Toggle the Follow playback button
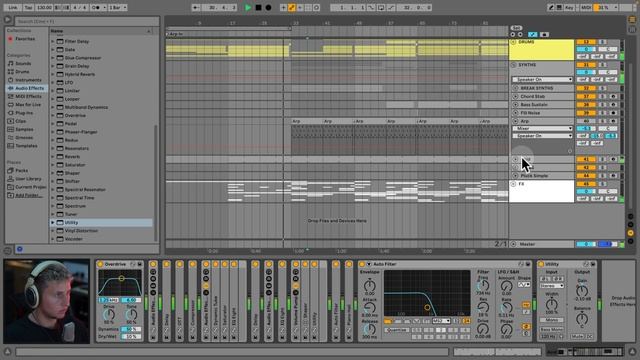This screenshot has height=360, width=640. (x=196, y=7)
